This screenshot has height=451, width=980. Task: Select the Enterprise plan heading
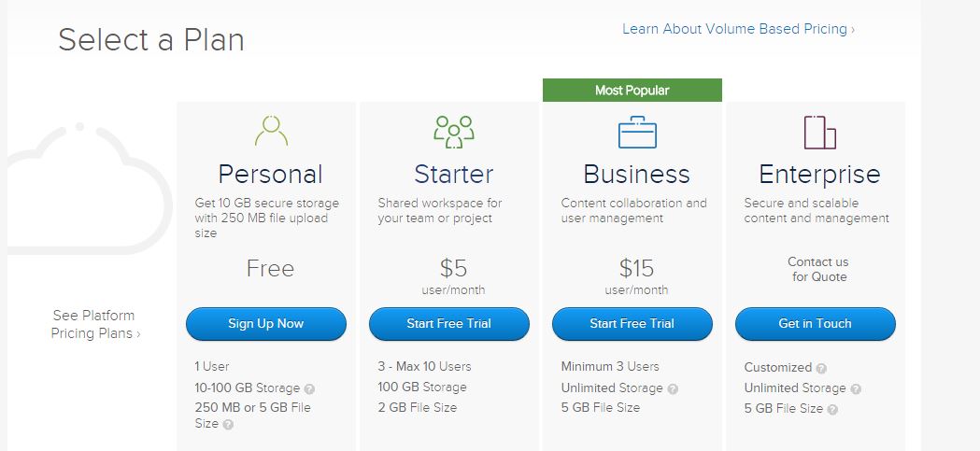819,175
